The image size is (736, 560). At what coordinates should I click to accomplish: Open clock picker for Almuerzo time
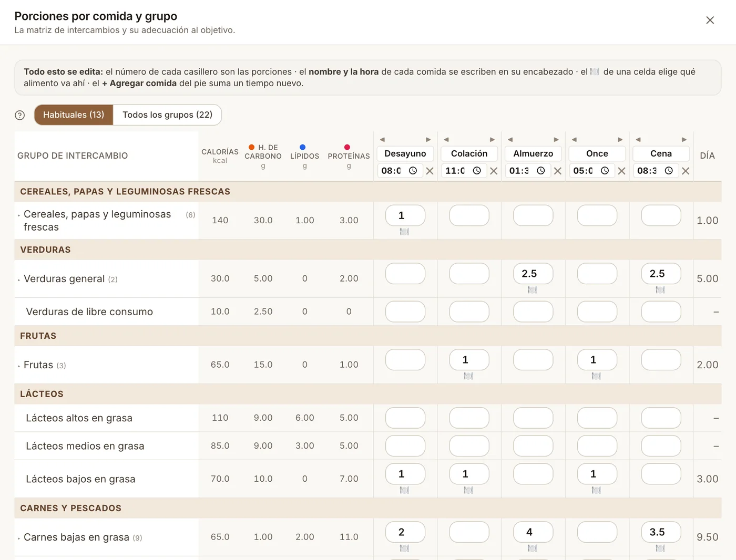tap(541, 171)
